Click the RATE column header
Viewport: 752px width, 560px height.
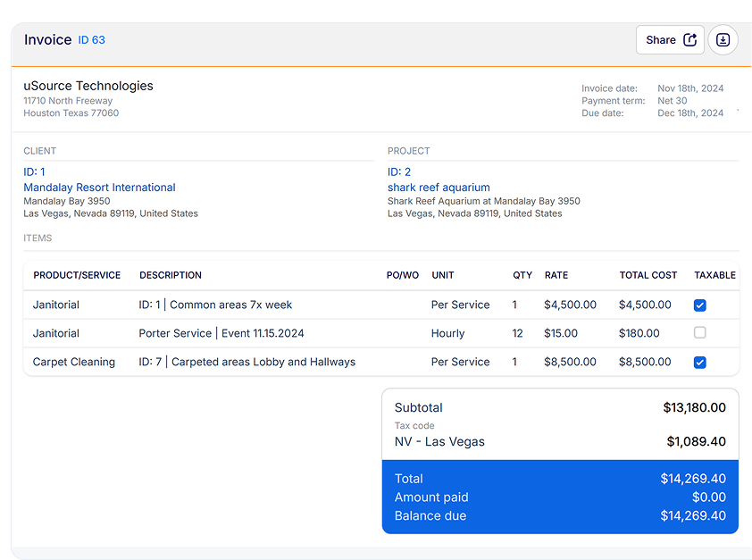[x=556, y=275]
